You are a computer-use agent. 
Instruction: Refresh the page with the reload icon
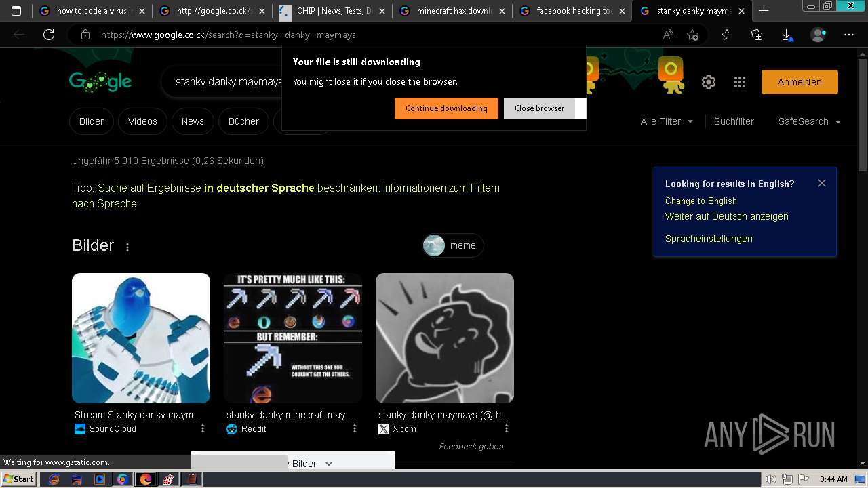coord(49,35)
